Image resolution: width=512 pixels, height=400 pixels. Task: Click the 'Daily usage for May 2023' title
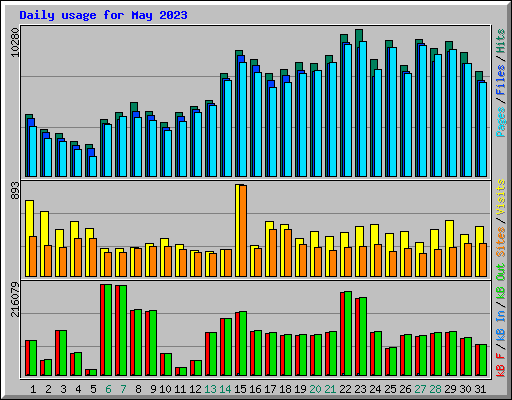(103, 15)
